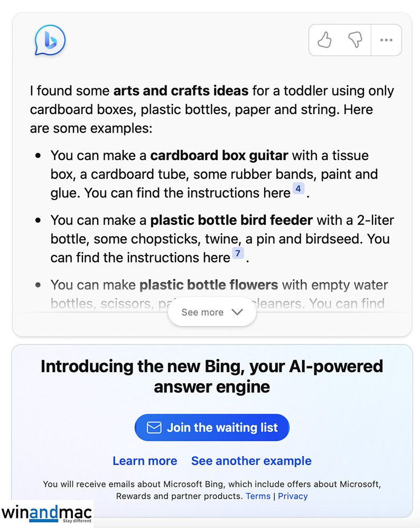The width and height of the screenshot is (420, 528).
Task: Click the bold 'arts and crafts ideas' phrase
Action: pos(181,91)
